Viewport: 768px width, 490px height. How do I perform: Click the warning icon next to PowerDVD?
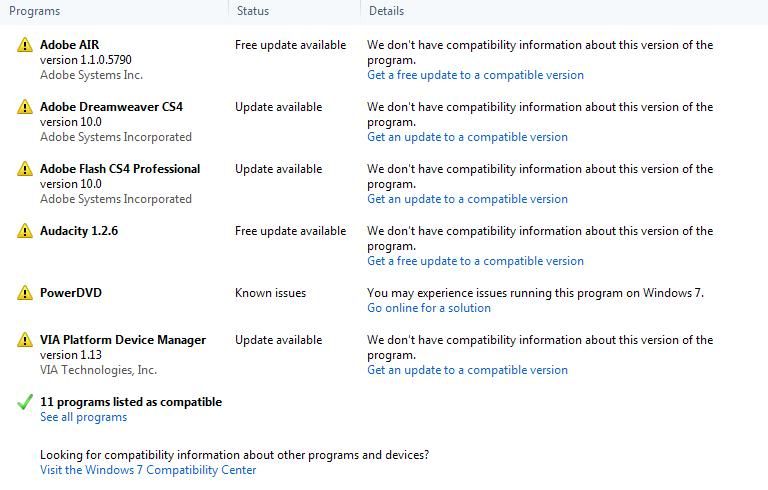pyautogui.click(x=24, y=293)
